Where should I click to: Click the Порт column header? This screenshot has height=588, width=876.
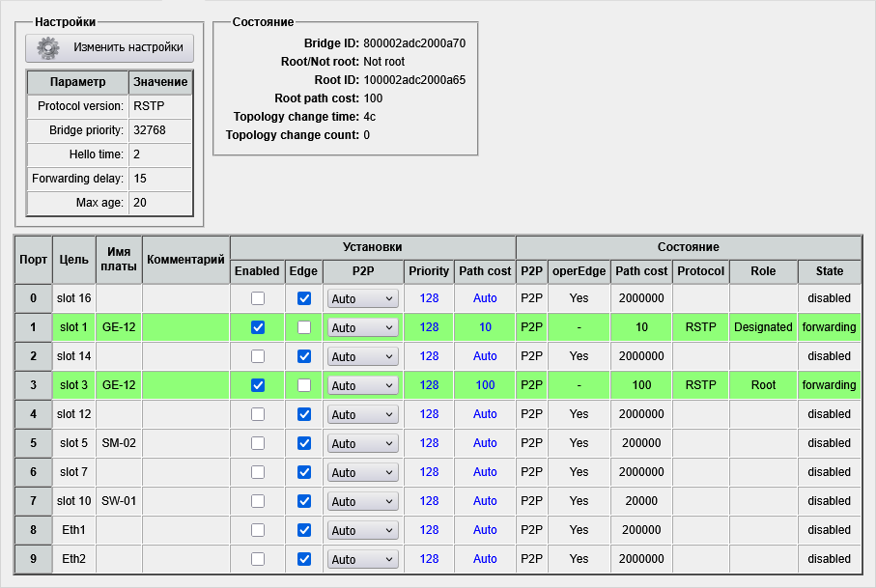[34, 260]
